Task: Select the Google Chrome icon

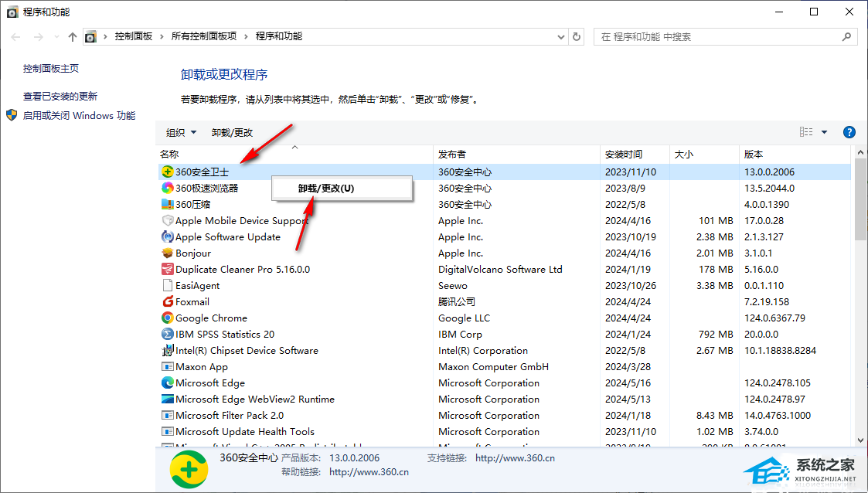Action: pos(167,318)
